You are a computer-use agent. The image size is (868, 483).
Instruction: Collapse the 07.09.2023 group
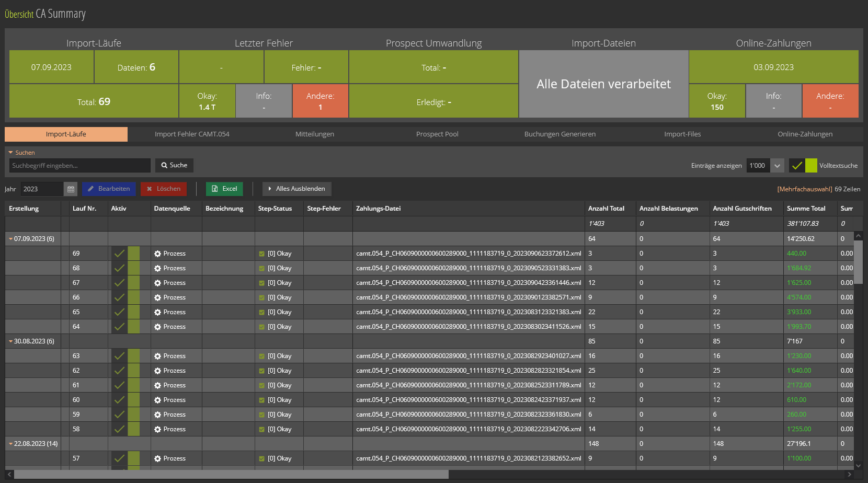click(x=11, y=239)
